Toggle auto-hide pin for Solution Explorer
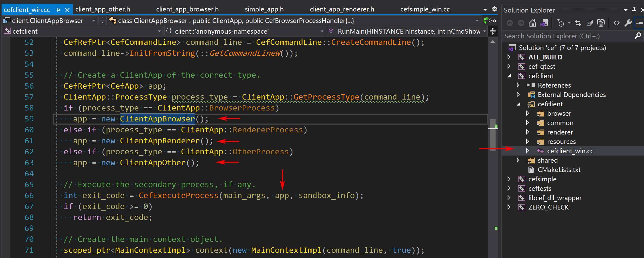The height and width of the screenshot is (258, 644). tap(634, 10)
